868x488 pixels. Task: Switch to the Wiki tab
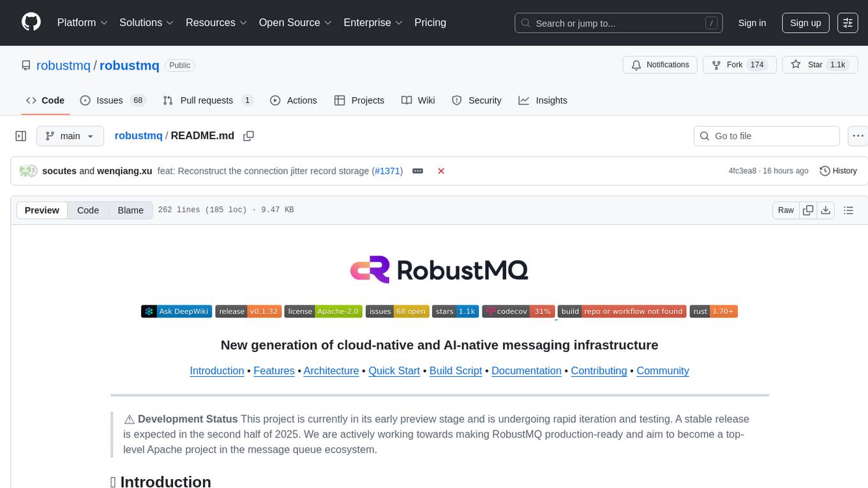click(418, 100)
